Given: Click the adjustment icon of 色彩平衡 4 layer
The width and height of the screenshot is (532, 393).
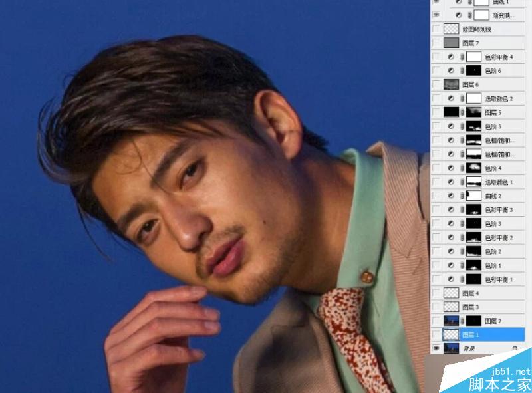Looking at the screenshot, I should coord(451,57).
